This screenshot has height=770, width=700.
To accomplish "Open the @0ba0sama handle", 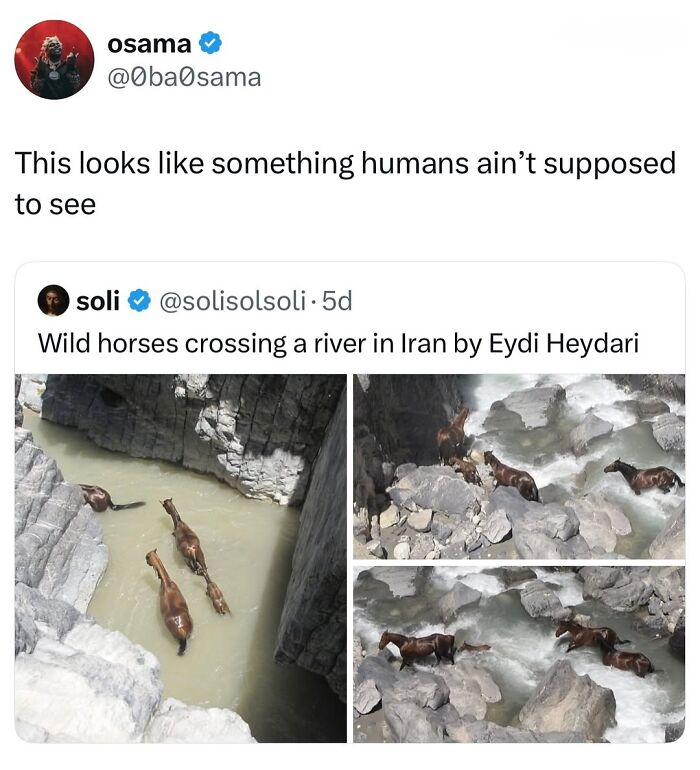I will click(x=183, y=77).
